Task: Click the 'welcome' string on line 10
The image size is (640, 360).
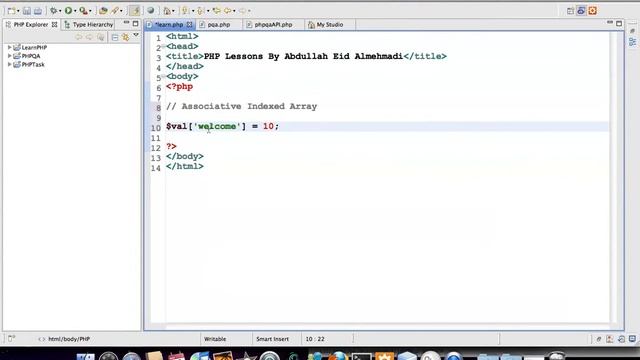Action: [217, 126]
